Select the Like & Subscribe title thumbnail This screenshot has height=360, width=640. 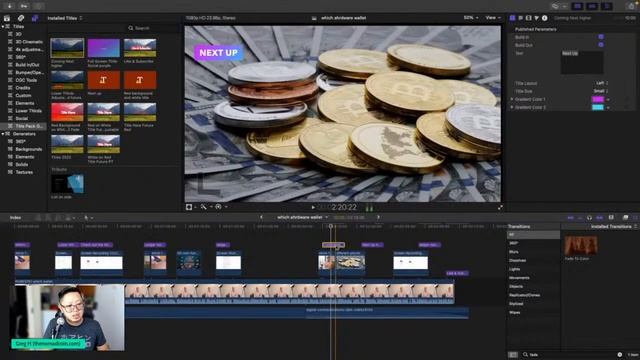140,48
